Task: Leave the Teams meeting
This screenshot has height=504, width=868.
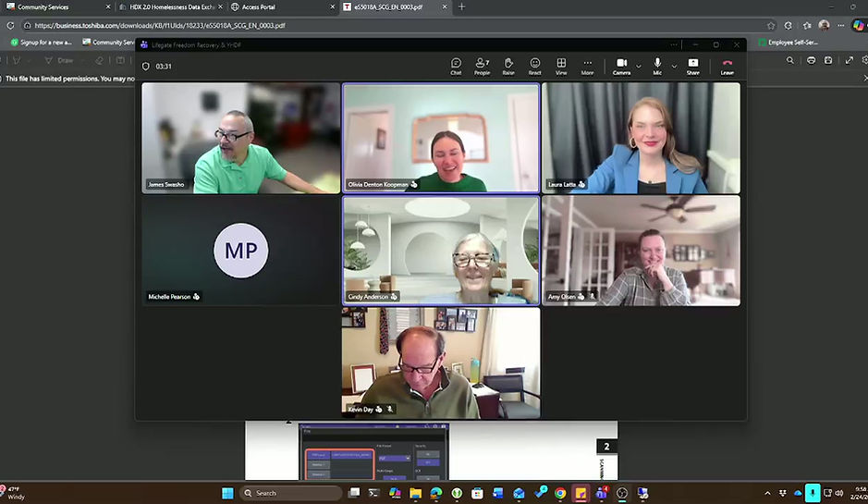Action: coord(727,66)
